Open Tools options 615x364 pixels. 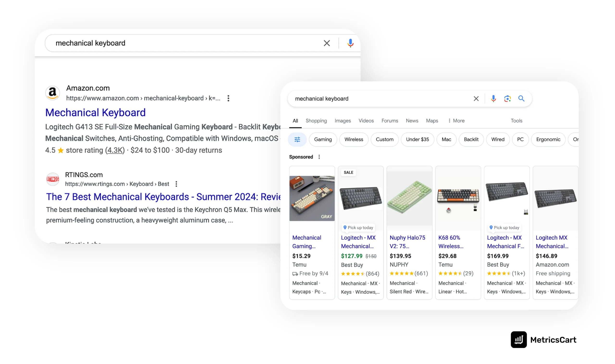pyautogui.click(x=516, y=121)
